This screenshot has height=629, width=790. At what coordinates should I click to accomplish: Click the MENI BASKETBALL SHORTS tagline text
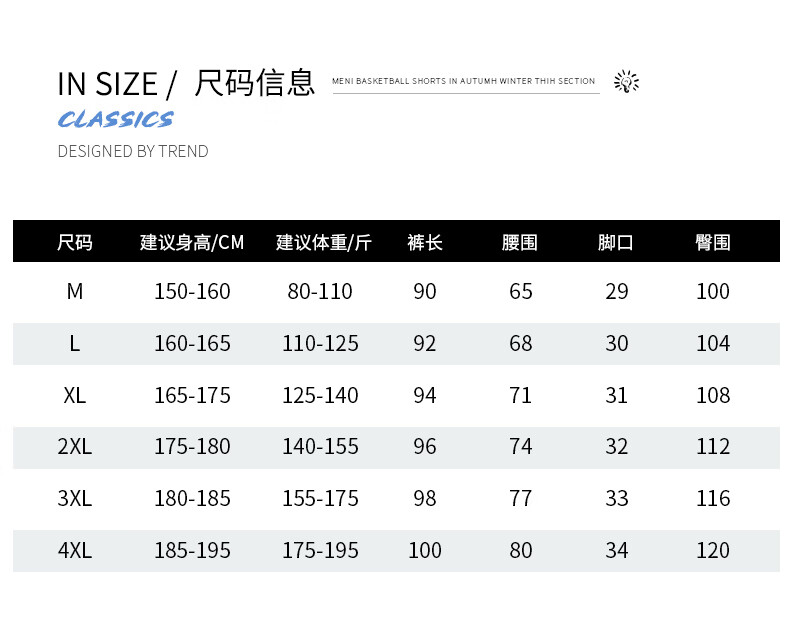click(x=464, y=81)
